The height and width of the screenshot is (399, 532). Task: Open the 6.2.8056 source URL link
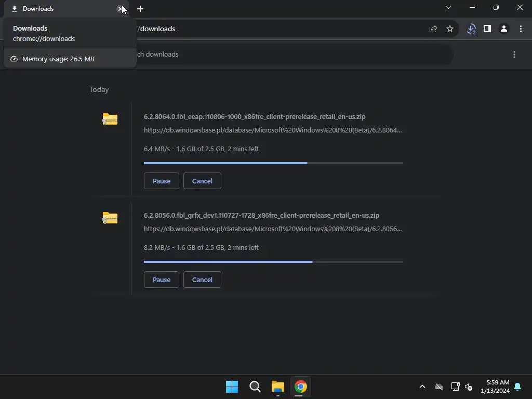273,229
